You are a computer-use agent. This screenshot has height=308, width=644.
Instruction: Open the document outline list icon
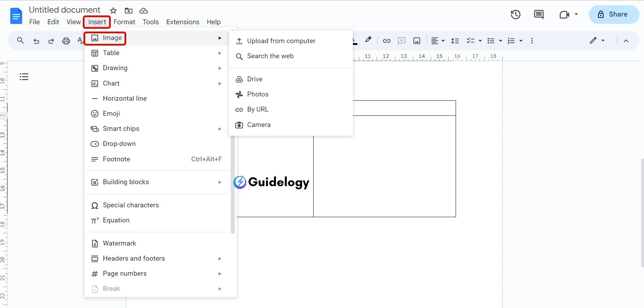tap(24, 76)
